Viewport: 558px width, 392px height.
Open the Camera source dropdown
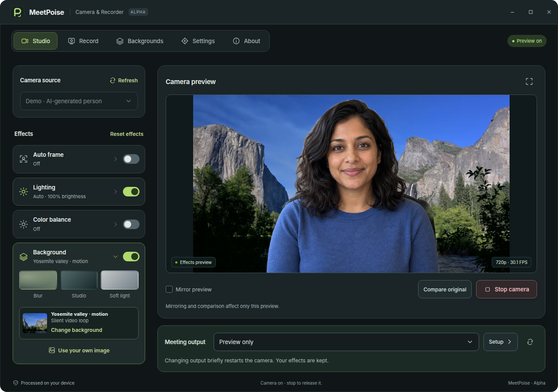pyautogui.click(x=79, y=101)
